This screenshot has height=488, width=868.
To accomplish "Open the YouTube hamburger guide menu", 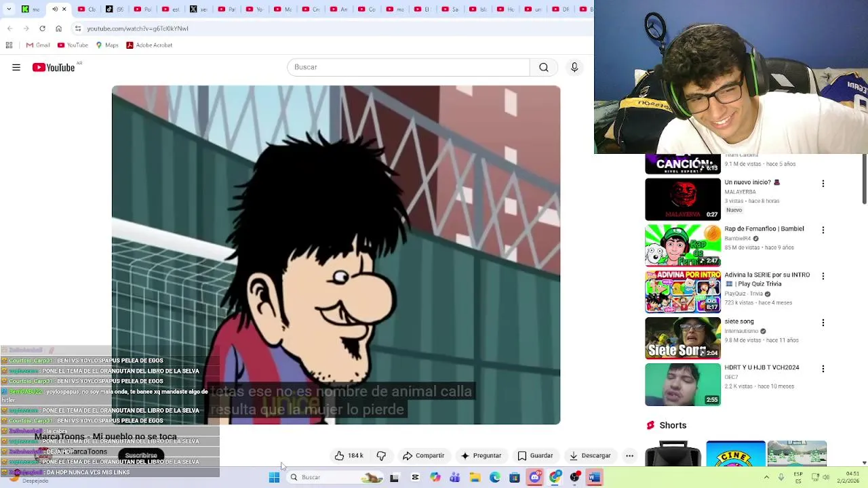I will pos(16,67).
